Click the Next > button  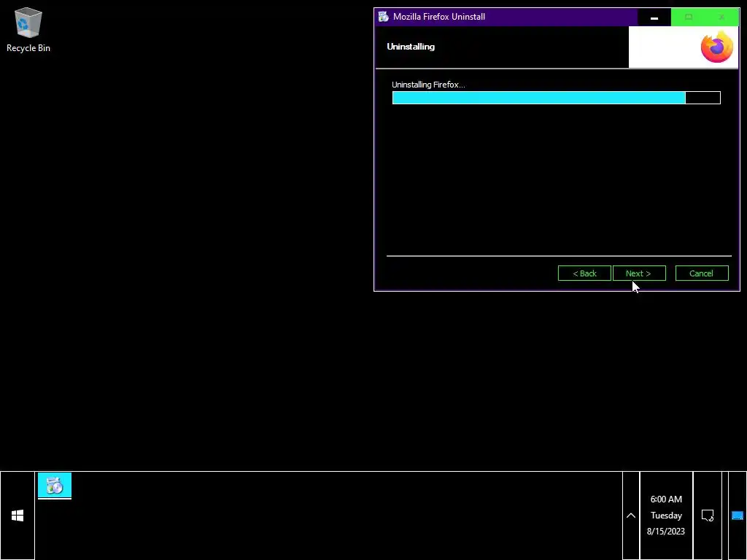click(x=639, y=273)
